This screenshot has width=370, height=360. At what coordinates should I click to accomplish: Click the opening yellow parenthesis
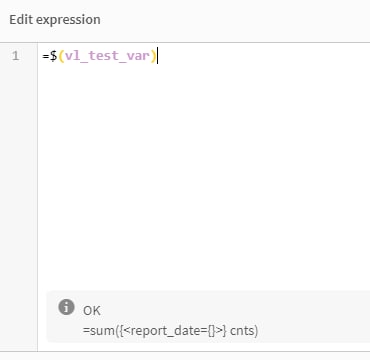(61, 56)
